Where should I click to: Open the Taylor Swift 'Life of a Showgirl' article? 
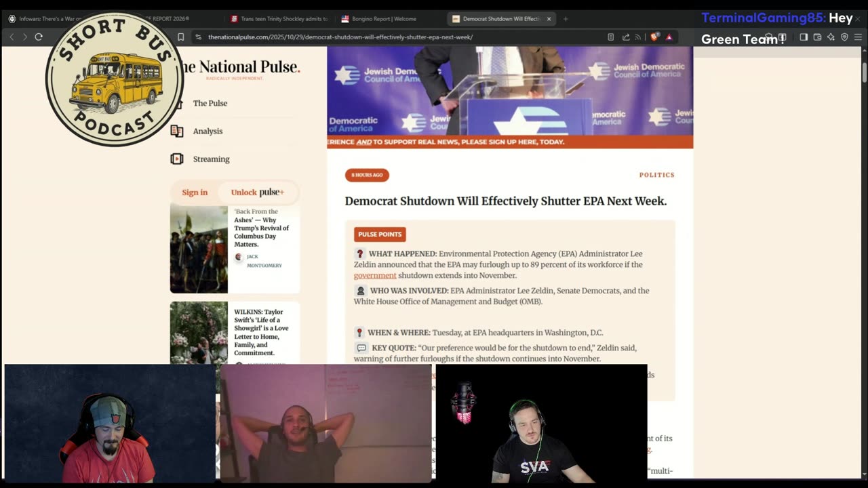(262, 333)
